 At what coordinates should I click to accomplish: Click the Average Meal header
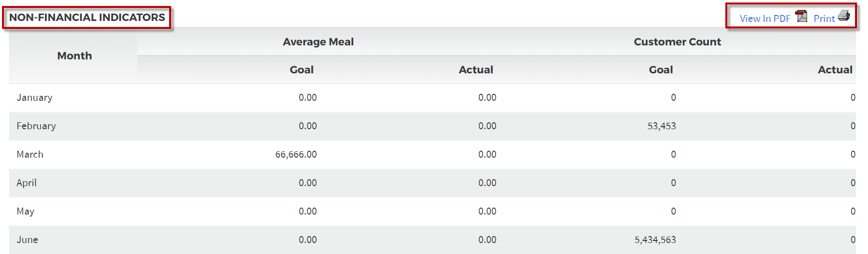click(318, 42)
